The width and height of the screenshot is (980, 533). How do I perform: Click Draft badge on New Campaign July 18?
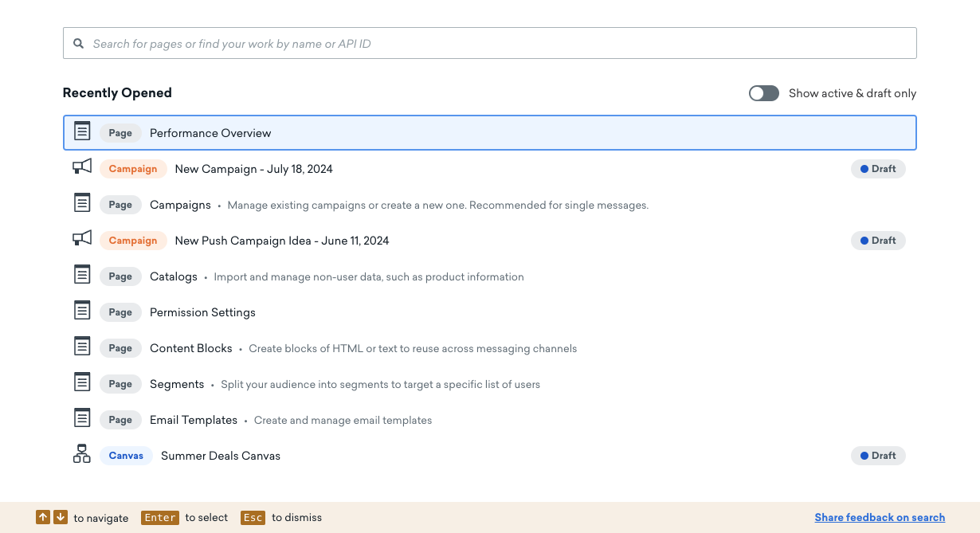tap(878, 169)
